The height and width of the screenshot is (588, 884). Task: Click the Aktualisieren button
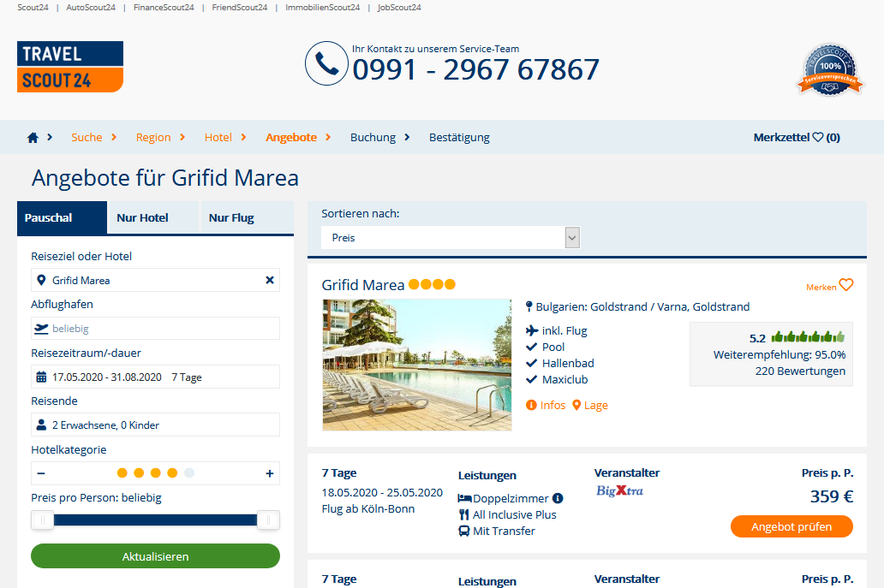coord(155,555)
